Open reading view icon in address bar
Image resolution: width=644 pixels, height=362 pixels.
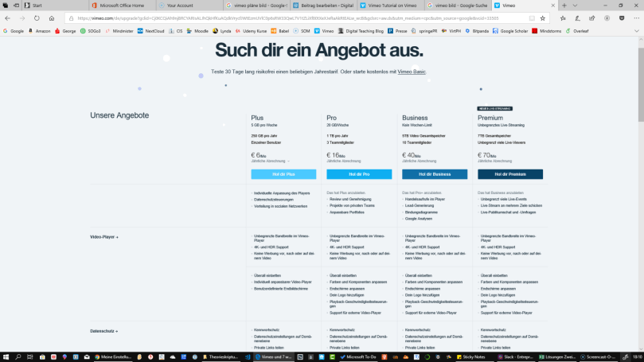pos(532,18)
